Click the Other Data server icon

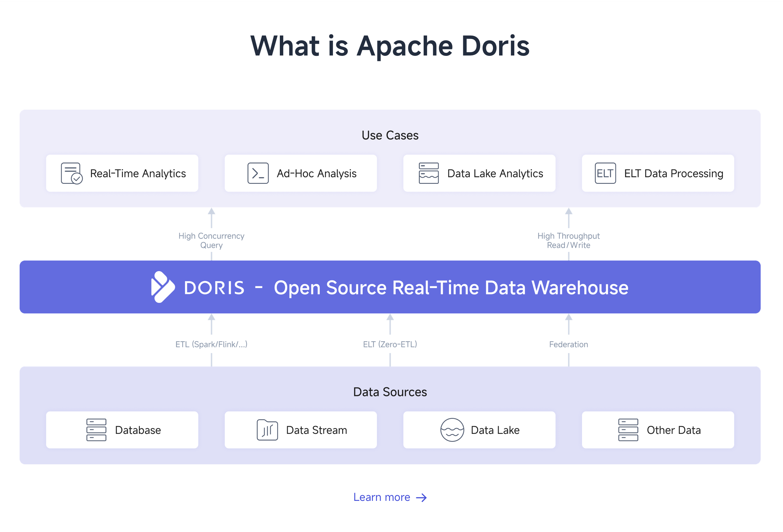tap(629, 430)
